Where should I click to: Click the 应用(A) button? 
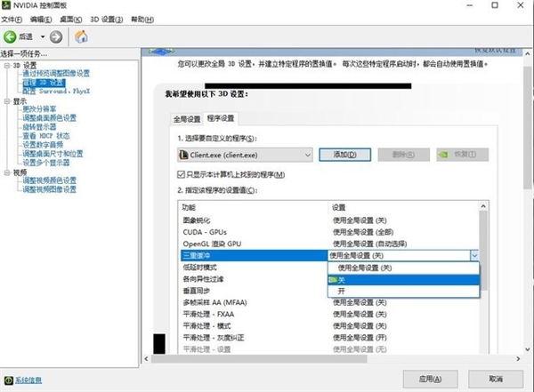click(430, 379)
